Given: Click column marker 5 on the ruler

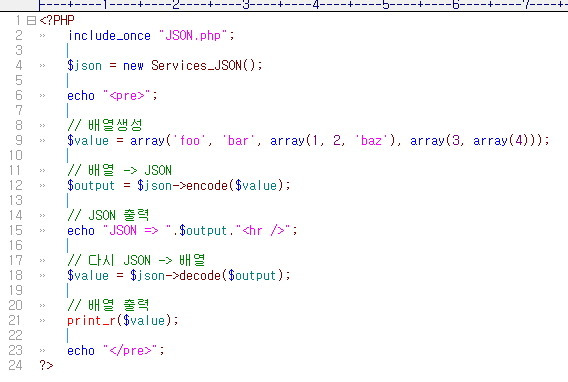Looking at the screenshot, I should (386, 5).
